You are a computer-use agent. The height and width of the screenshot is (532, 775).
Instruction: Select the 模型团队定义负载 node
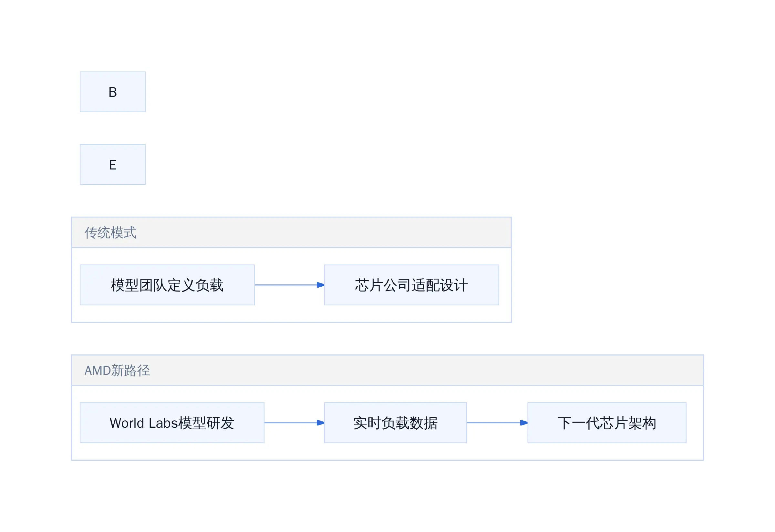coord(167,285)
